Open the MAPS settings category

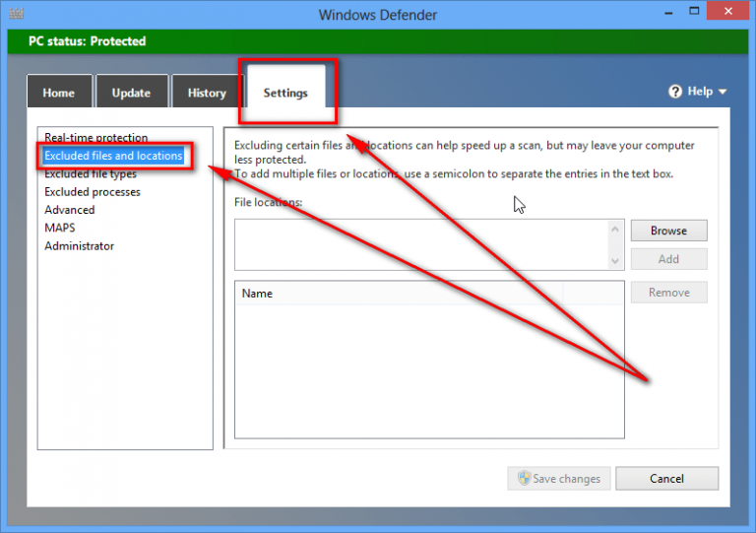click(60, 228)
